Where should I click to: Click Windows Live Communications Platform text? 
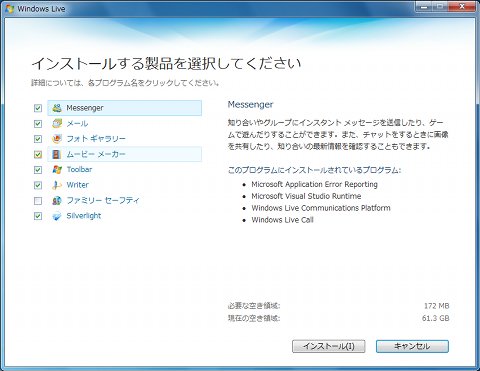click(x=321, y=208)
